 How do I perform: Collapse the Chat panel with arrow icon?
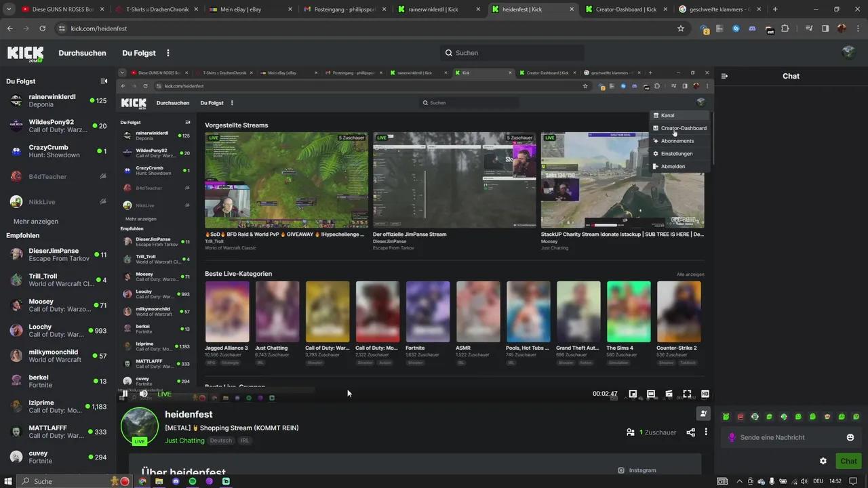(724, 76)
